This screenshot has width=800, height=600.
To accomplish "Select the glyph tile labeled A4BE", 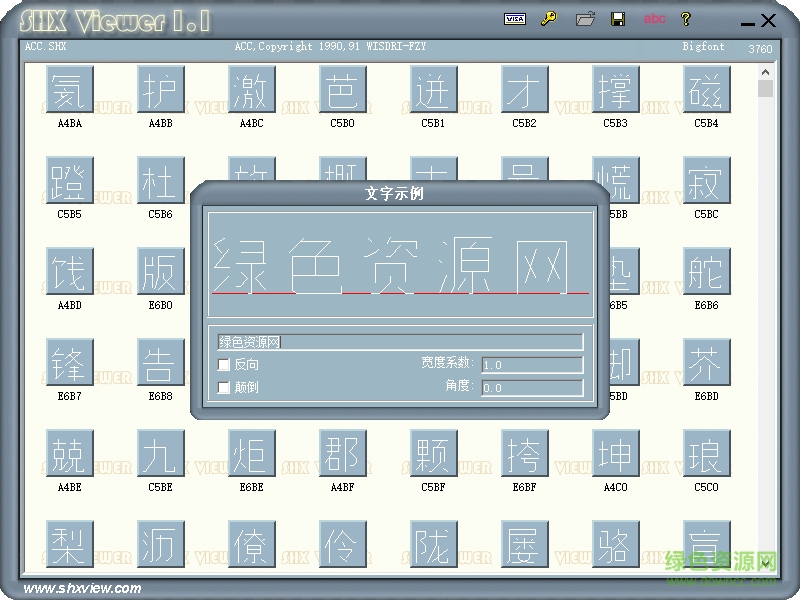I will (69, 453).
